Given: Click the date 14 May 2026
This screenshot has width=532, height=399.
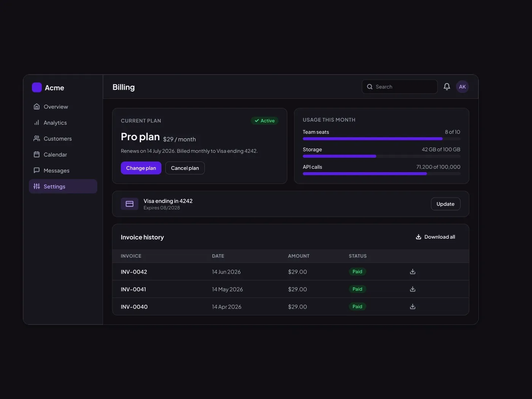Looking at the screenshot, I should (227, 289).
